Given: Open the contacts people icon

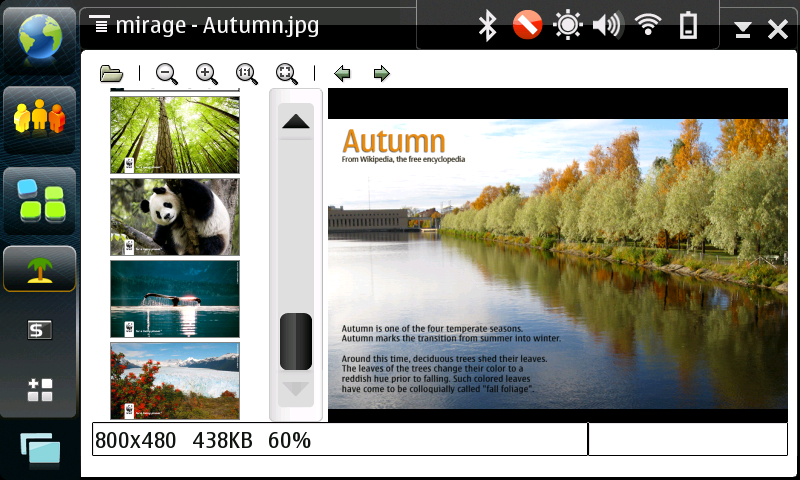Looking at the screenshot, I should click(x=39, y=118).
